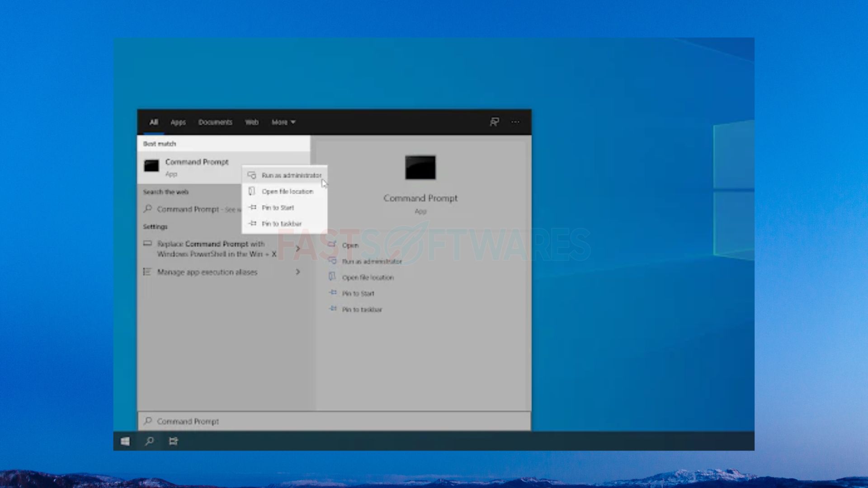Screen dimensions: 868x488
Task: Open Task View on the taskbar
Action: coord(173,441)
